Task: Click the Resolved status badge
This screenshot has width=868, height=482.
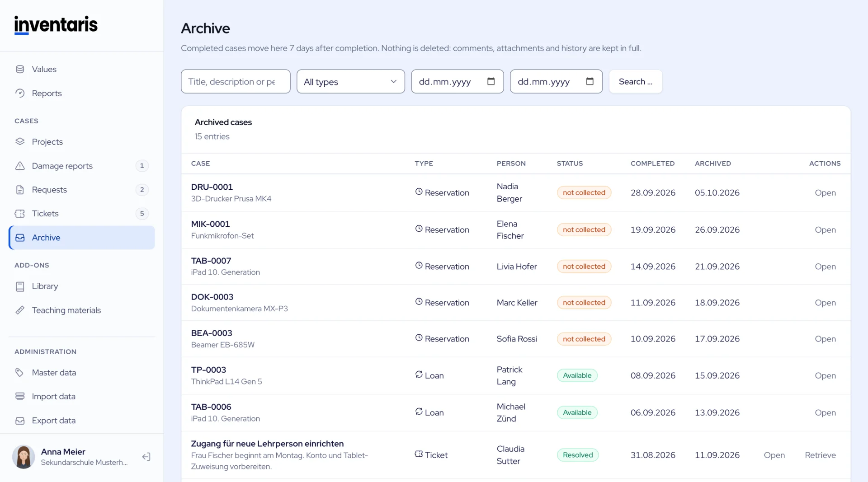Action: (x=578, y=455)
